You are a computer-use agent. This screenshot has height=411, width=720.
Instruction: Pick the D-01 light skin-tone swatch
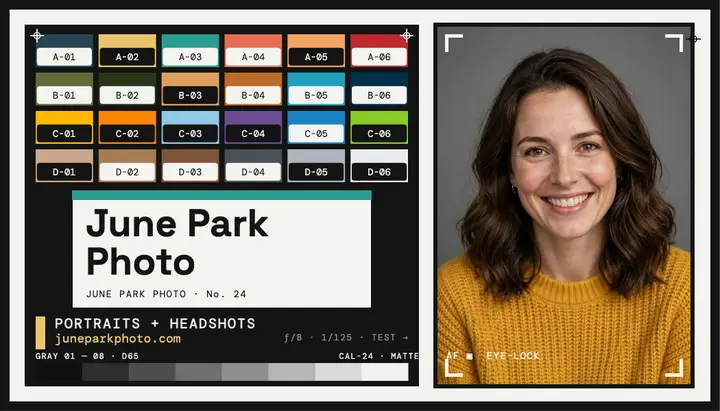coord(64,165)
